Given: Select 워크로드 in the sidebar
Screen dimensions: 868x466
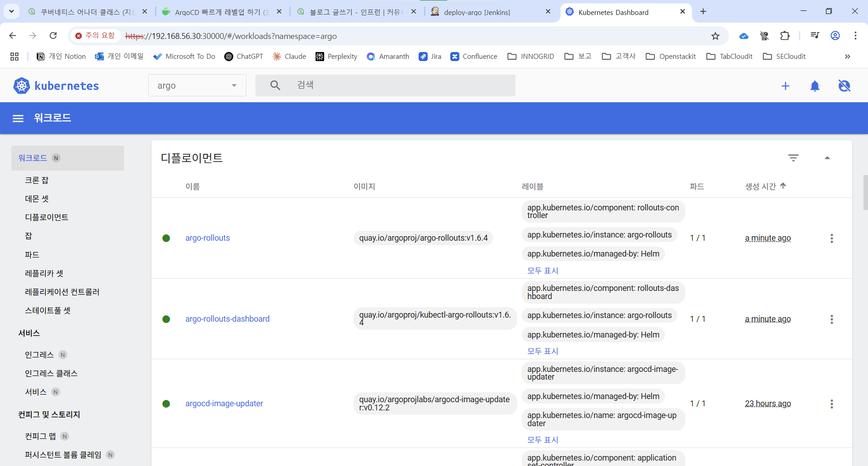Looking at the screenshot, I should [x=67, y=158].
